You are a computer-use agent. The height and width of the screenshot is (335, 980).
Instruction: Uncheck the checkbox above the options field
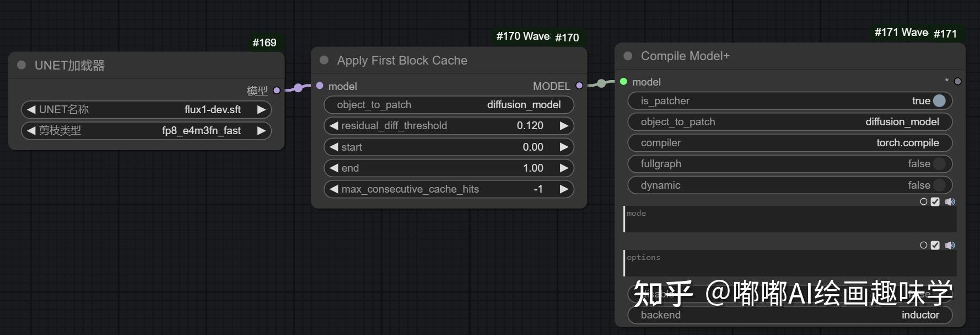tap(934, 245)
